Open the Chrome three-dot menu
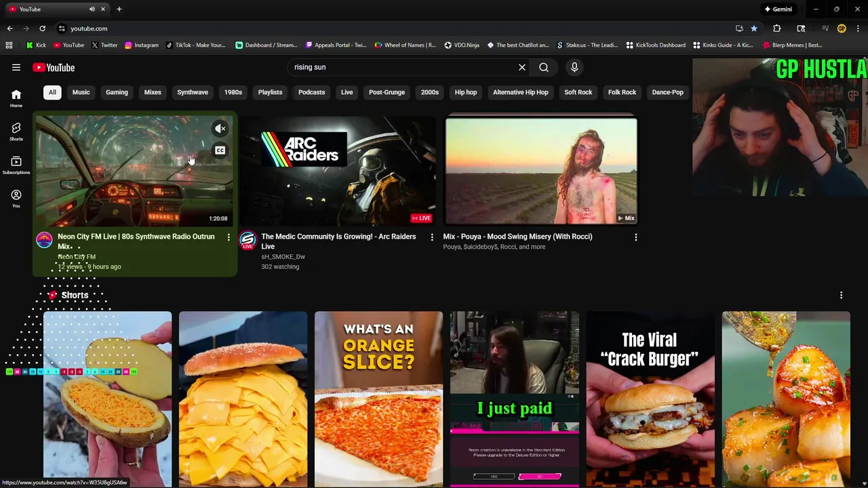 pos(858,28)
